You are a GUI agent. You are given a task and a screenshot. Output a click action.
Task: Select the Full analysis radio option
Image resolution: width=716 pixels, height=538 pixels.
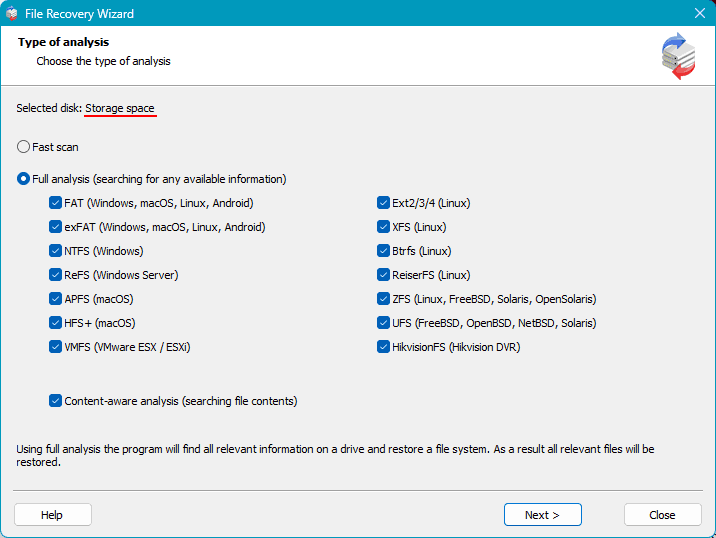click(23, 179)
